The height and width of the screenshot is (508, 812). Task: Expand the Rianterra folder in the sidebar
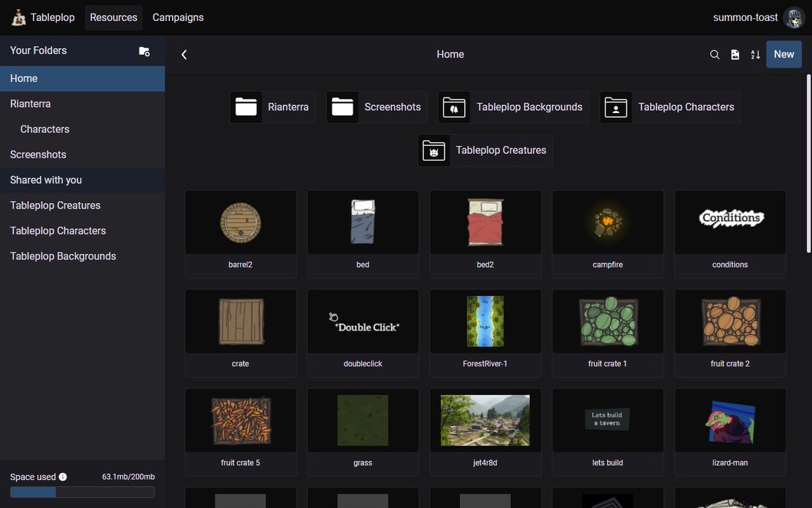[30, 103]
